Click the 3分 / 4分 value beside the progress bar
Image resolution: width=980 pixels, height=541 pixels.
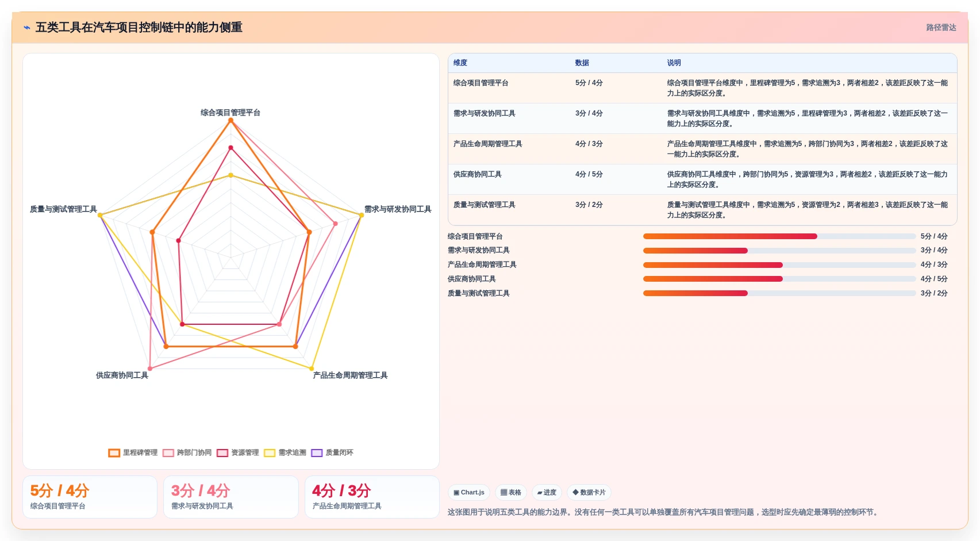pyautogui.click(x=934, y=250)
